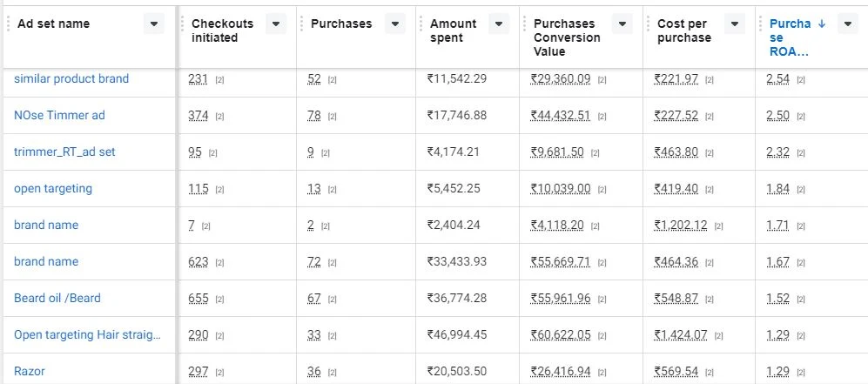Click conversion value ₹10,039.00
This screenshot has height=384, width=868.
click(x=560, y=189)
